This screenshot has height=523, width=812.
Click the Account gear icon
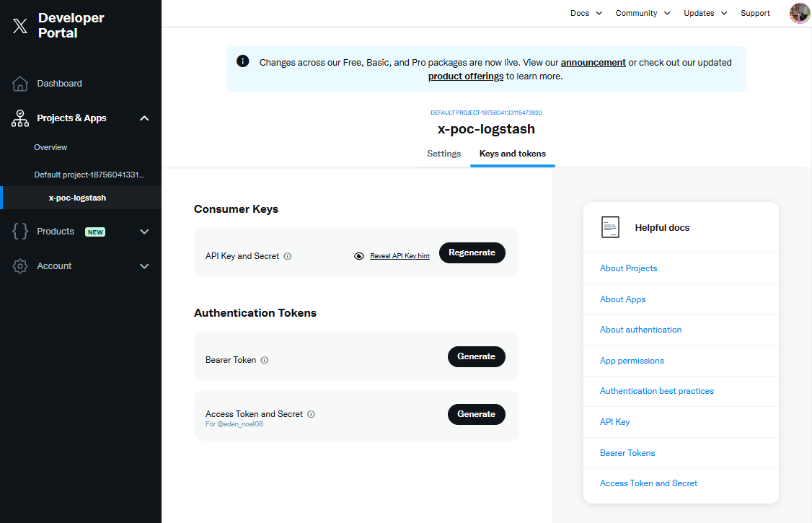coord(20,266)
